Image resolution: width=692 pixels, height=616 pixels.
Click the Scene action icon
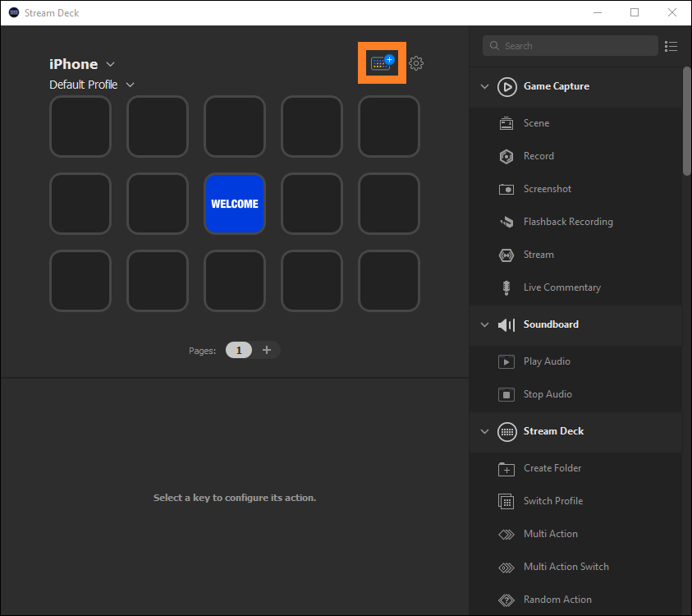coord(506,123)
